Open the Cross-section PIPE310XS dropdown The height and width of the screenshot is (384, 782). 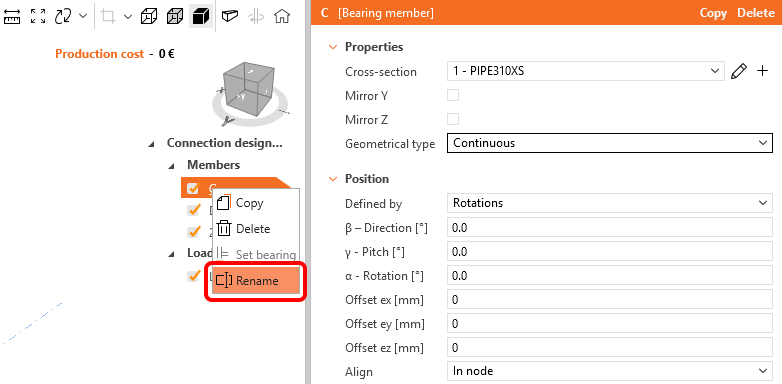tap(586, 71)
